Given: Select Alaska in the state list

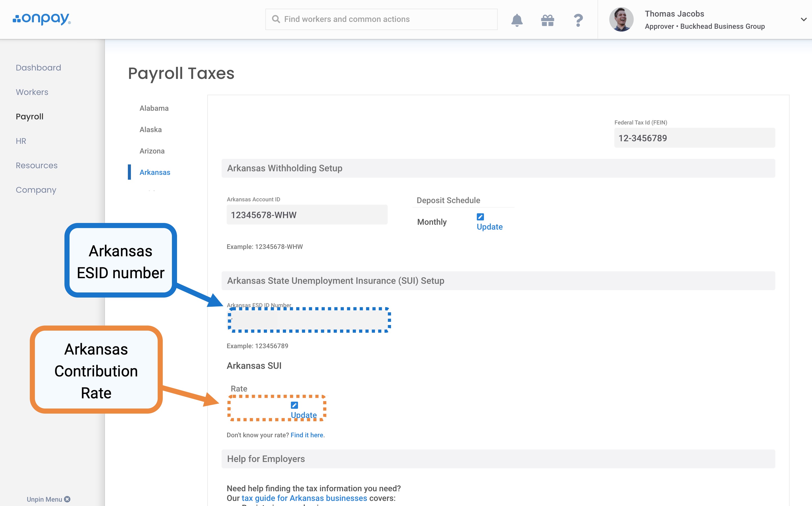Looking at the screenshot, I should coord(151,130).
